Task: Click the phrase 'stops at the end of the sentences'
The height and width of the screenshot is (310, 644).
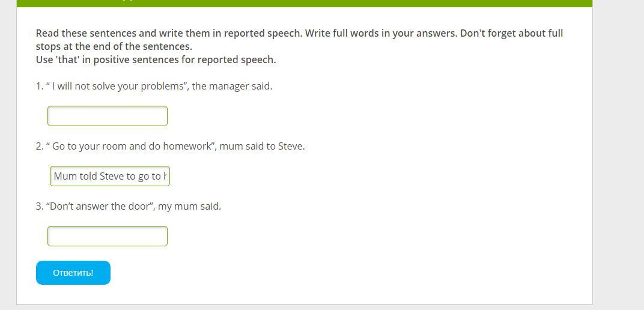Action: (x=114, y=46)
